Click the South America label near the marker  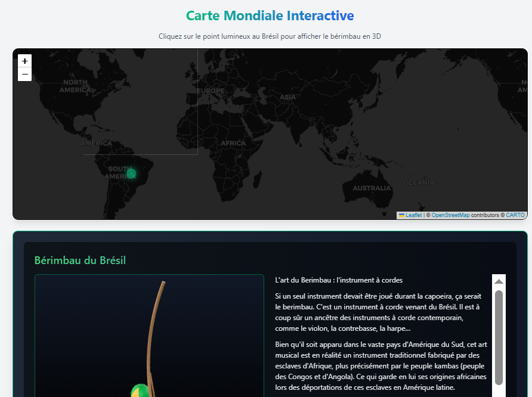click(121, 172)
